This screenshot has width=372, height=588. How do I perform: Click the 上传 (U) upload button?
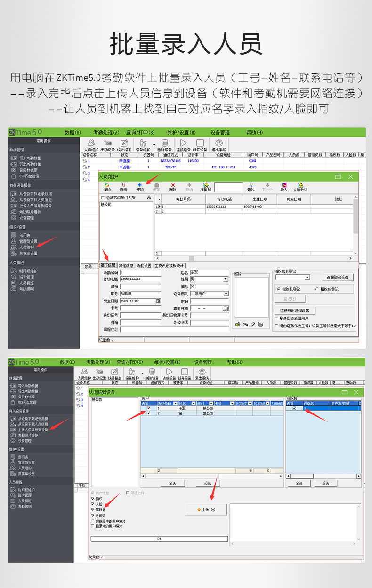tap(206, 509)
